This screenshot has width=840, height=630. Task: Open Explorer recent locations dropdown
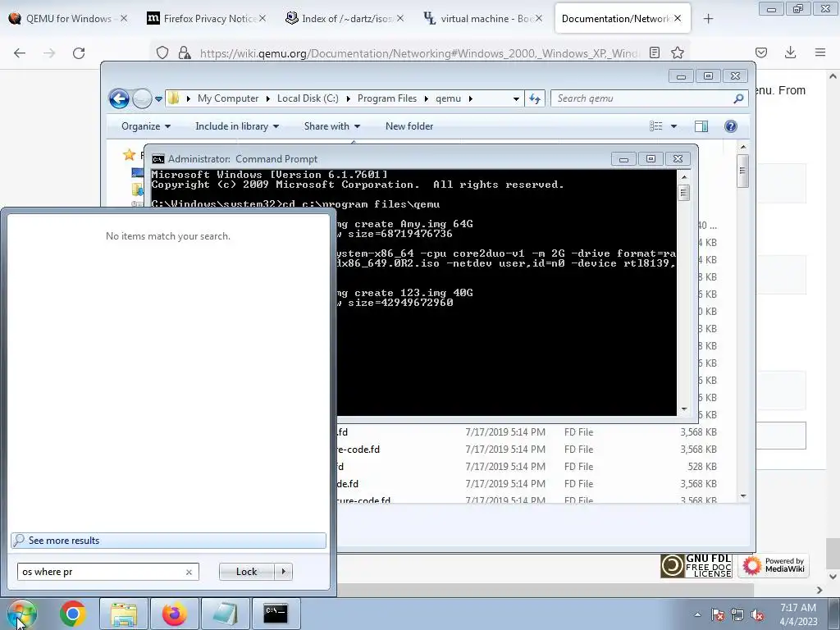(x=158, y=99)
